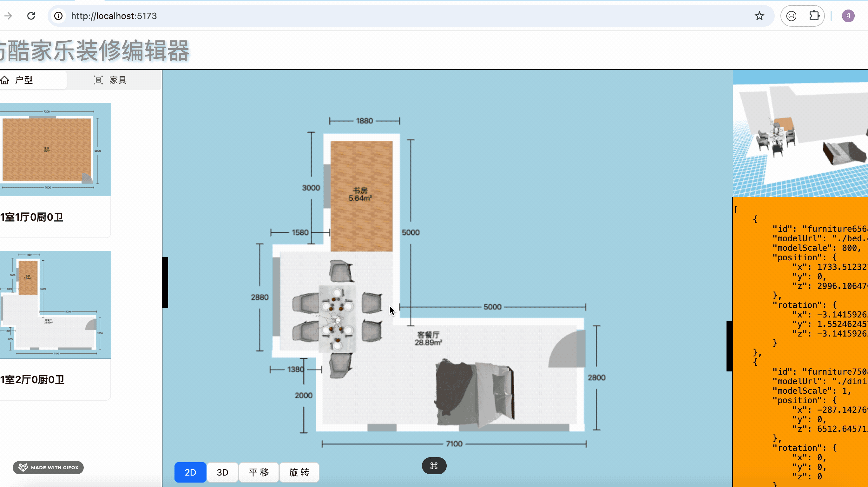This screenshot has height=487, width=868.
Task: Click the furniture icon beside 家具
Action: [98, 80]
